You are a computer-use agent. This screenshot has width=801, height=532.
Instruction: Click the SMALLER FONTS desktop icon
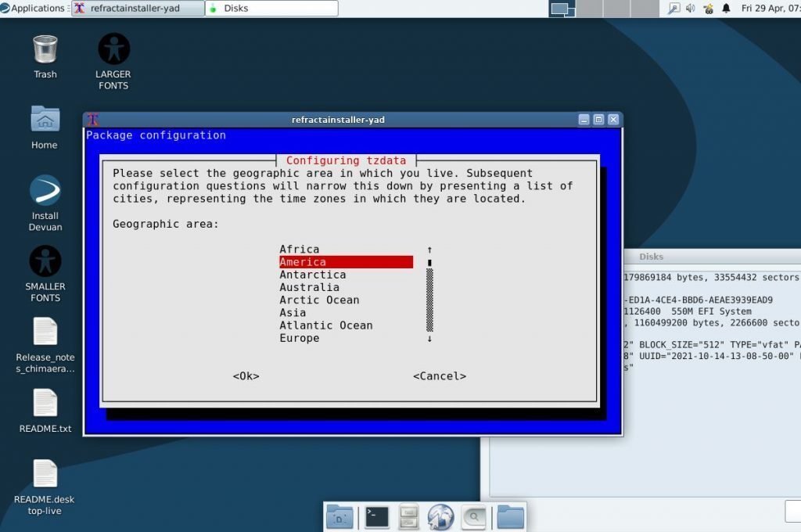click(45, 261)
